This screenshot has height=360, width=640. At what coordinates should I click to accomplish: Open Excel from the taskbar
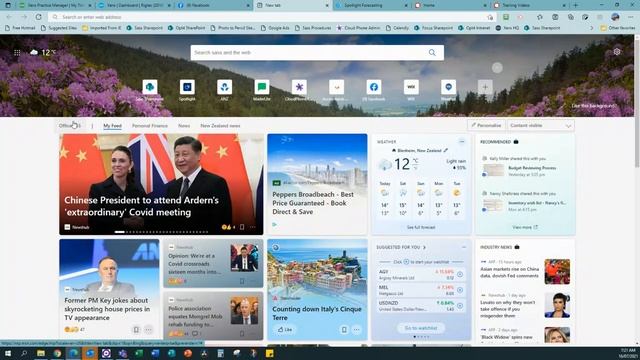tap(139, 353)
